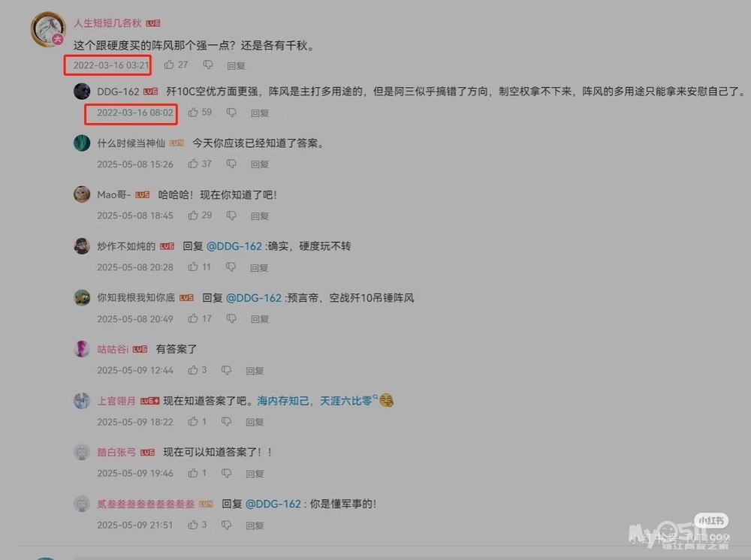Viewport: 751px width, 560px height.
Task: Open the username link 贰叁叁叁叁叁叁叁叁叁
Action: 146,504
